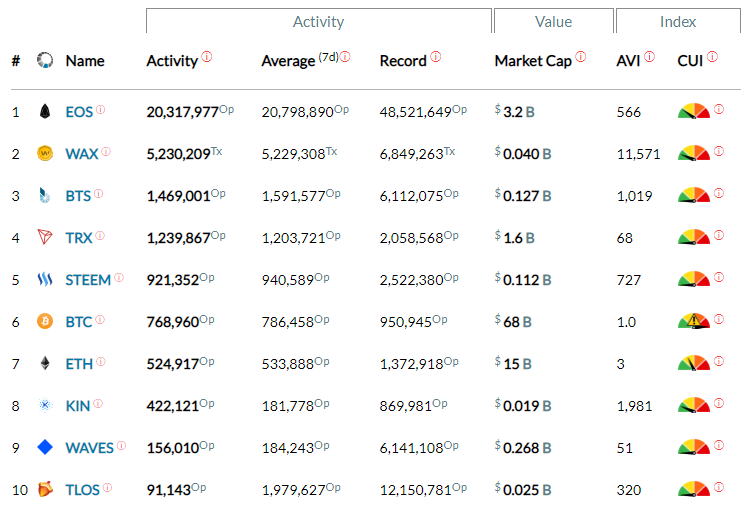The image size is (741, 512).
Task: Sort by Record column header
Action: point(403,61)
